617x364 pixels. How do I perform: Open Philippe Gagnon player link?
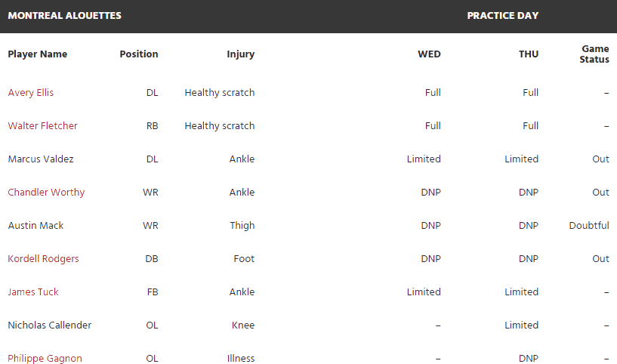[45, 359]
